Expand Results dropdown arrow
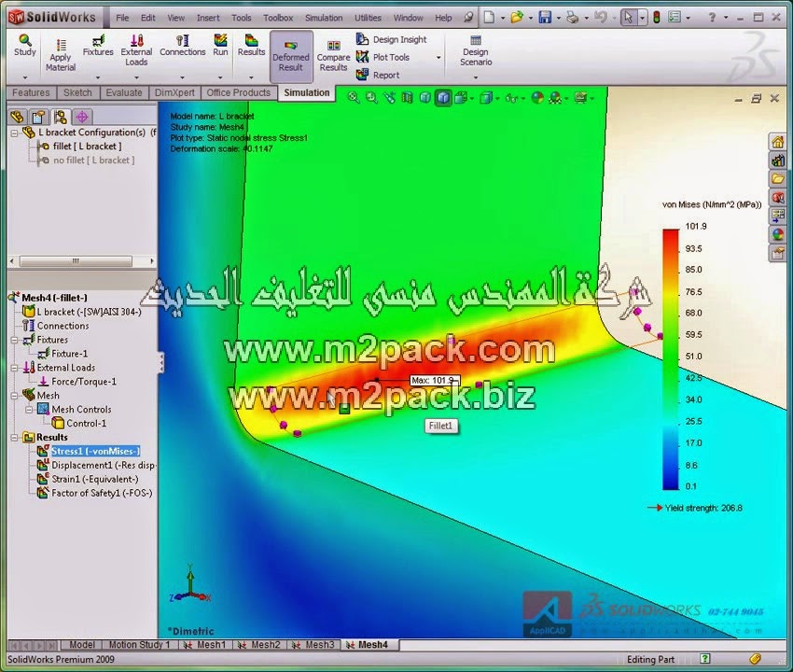The height and width of the screenshot is (672, 793). coord(251,77)
